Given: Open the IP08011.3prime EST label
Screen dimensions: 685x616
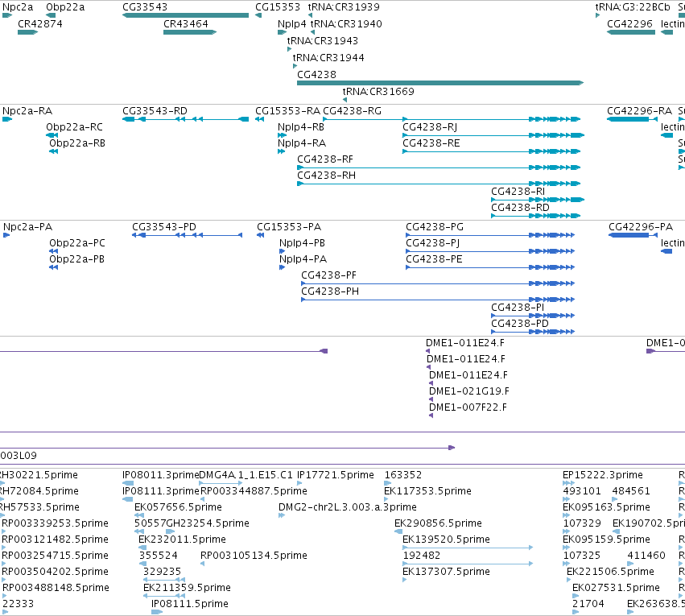Looking at the screenshot, I should click(161, 475).
